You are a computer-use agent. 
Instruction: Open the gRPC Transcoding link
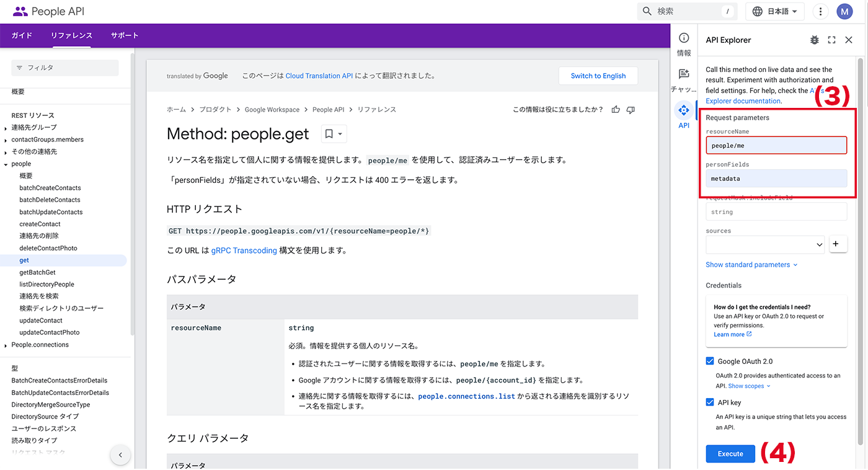point(244,251)
